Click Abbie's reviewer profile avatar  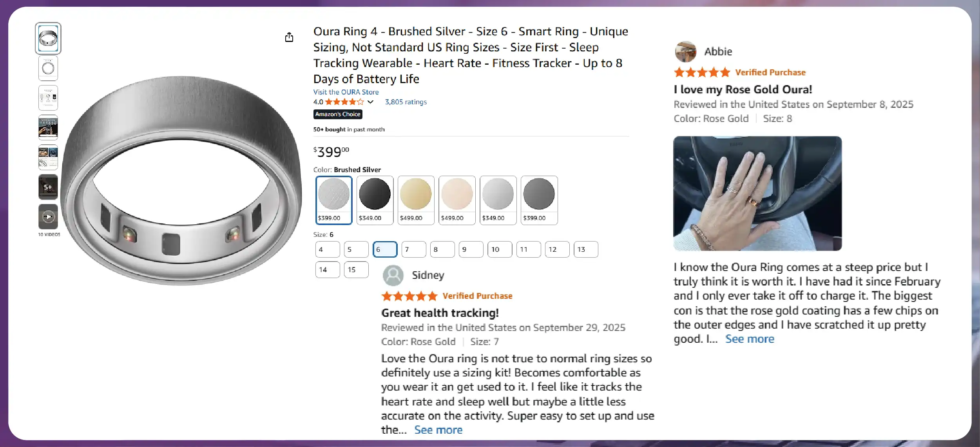(x=685, y=51)
